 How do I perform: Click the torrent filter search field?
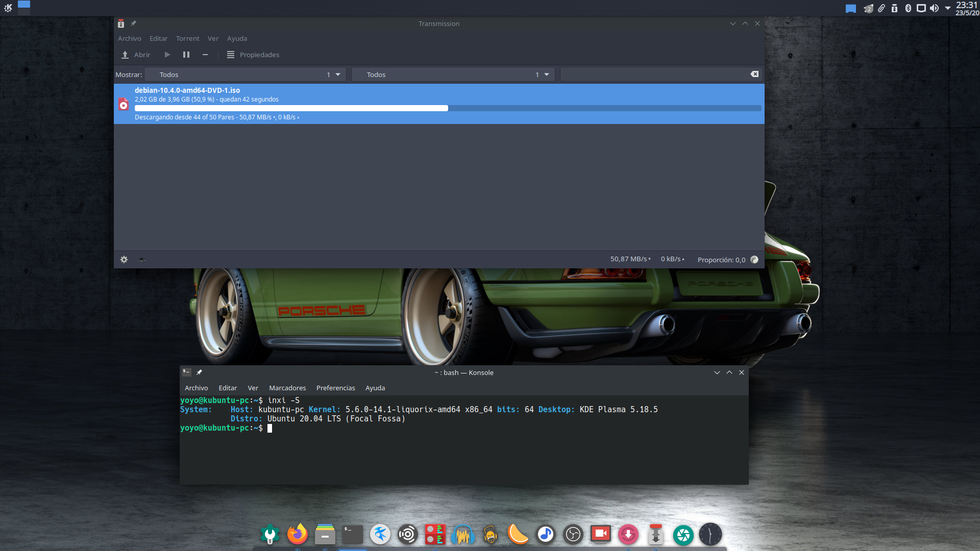653,74
